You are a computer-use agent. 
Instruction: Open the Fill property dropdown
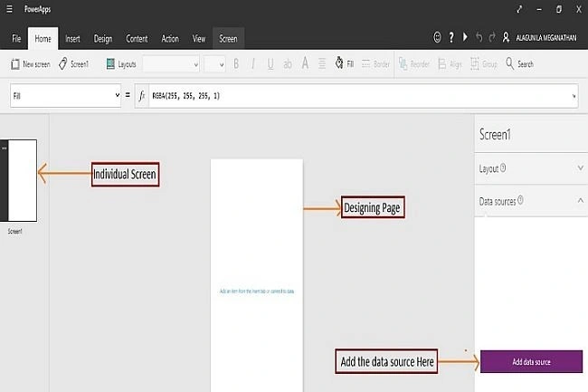(x=66, y=96)
